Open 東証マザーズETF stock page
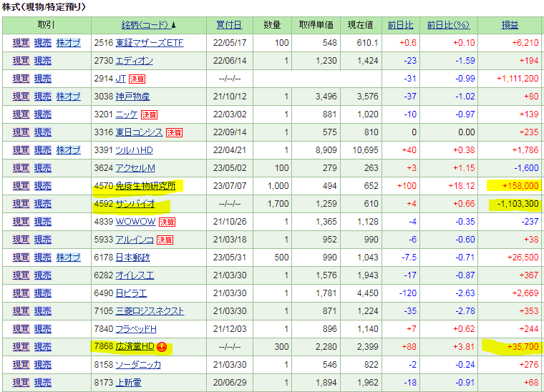This screenshot has width=544, height=392. 150,43
